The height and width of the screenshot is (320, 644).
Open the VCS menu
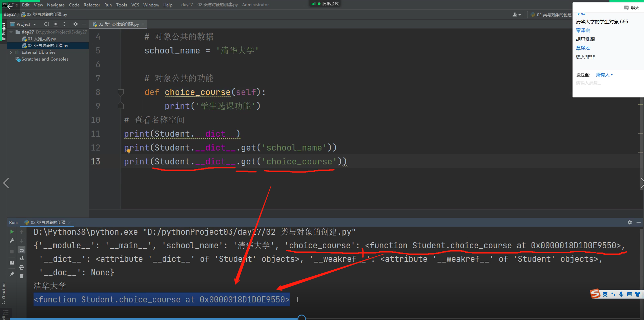click(x=135, y=5)
